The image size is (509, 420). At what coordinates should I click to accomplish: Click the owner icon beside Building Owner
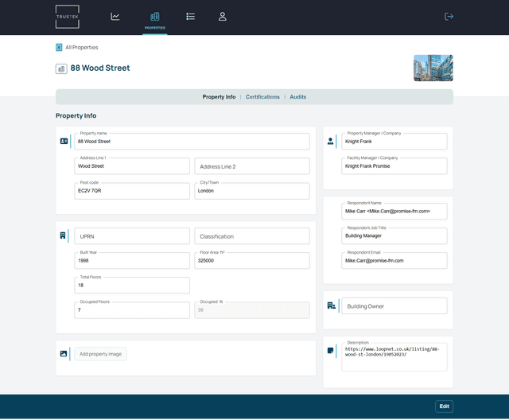coord(331,305)
